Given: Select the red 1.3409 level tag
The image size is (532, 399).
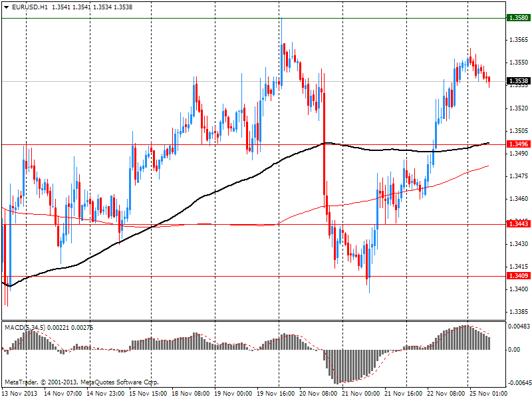Looking at the screenshot, I should tap(518, 276).
